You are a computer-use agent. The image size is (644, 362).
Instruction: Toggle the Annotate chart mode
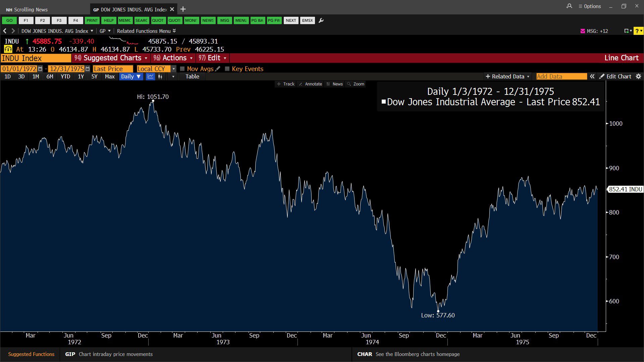click(x=310, y=84)
